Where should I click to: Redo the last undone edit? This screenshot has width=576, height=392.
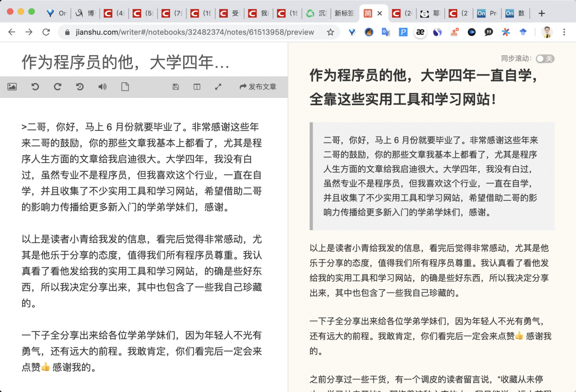pyautogui.click(x=58, y=87)
